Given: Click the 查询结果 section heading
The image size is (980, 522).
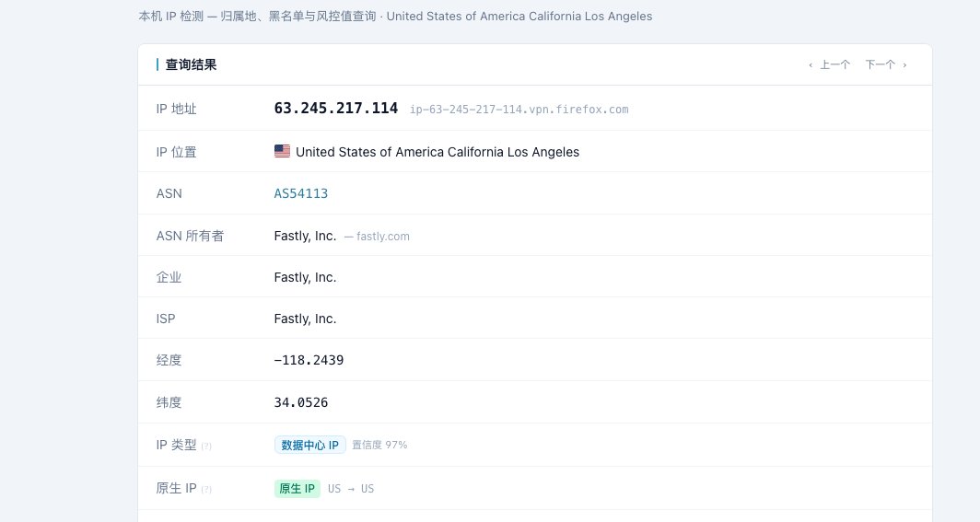Looking at the screenshot, I should coord(191,64).
